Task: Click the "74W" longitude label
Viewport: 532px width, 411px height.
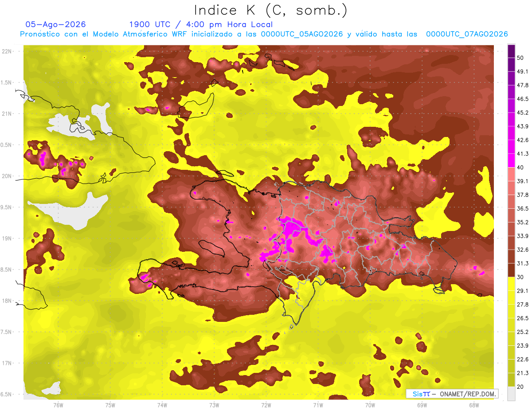Action: click(162, 405)
